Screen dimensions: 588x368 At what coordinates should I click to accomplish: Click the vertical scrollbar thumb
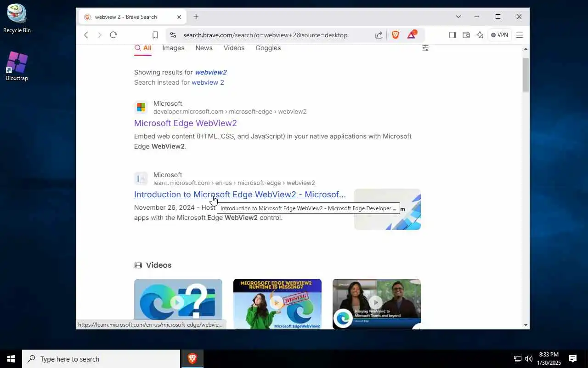(x=526, y=75)
